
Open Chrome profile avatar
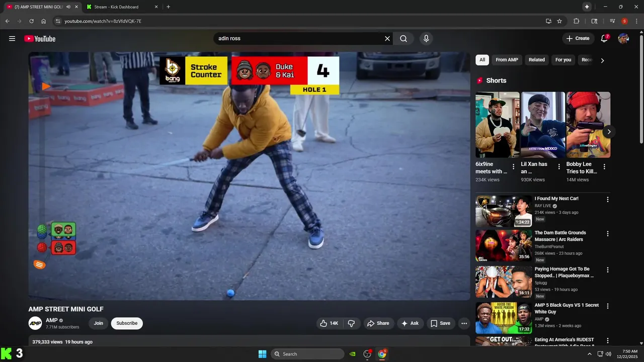click(x=624, y=21)
